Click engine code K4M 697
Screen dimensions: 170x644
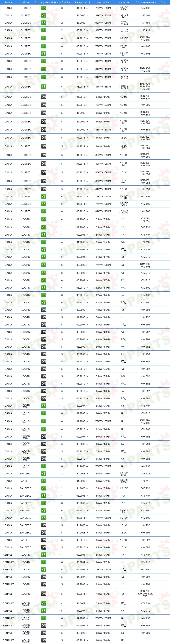click(x=145, y=618)
